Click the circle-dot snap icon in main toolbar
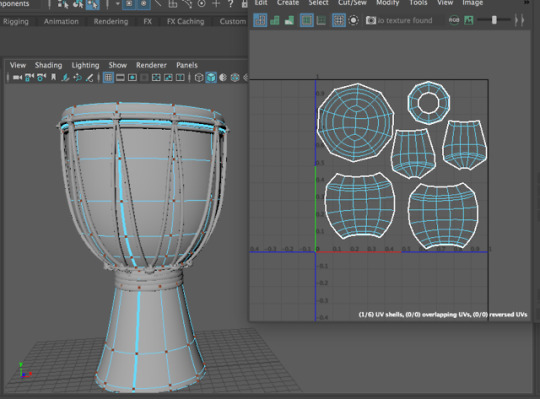Viewport: 540px width, 399px height. click(201, 4)
